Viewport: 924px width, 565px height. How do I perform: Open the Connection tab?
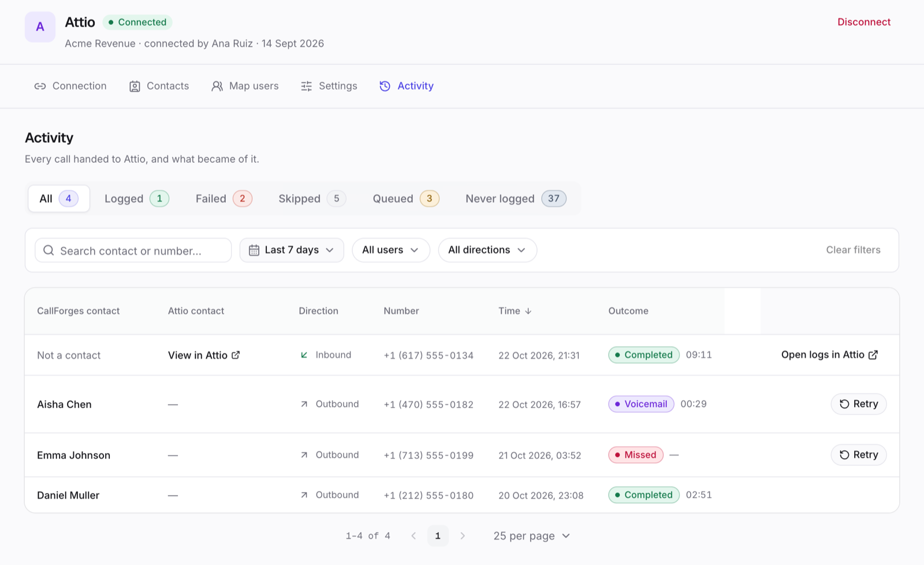[70, 86]
